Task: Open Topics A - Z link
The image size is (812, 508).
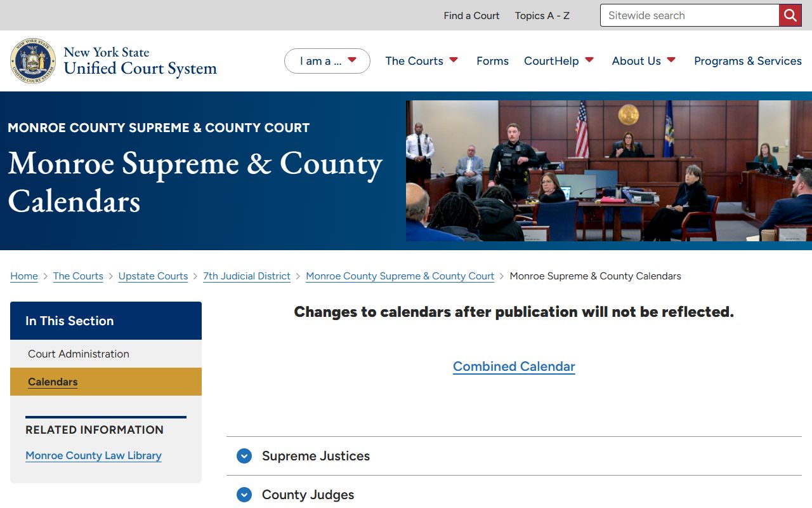Action: pos(542,15)
